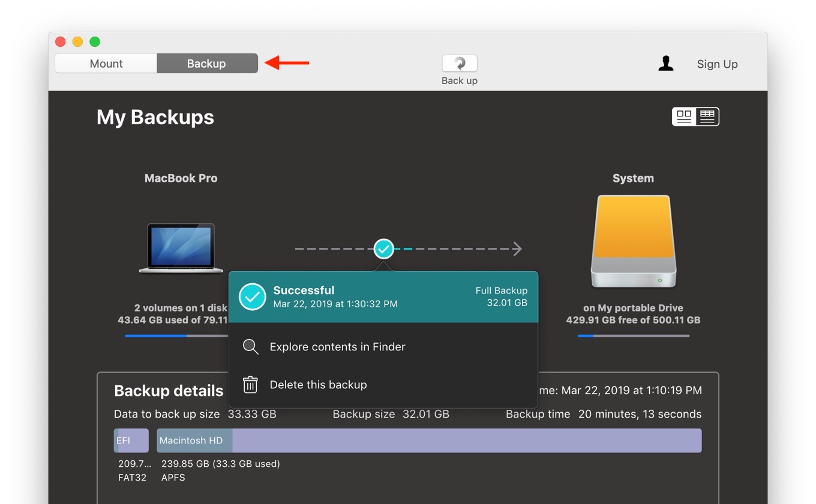Viewport: 816px width, 504px height.
Task: Switch to list view layout icon
Action: coord(707,116)
